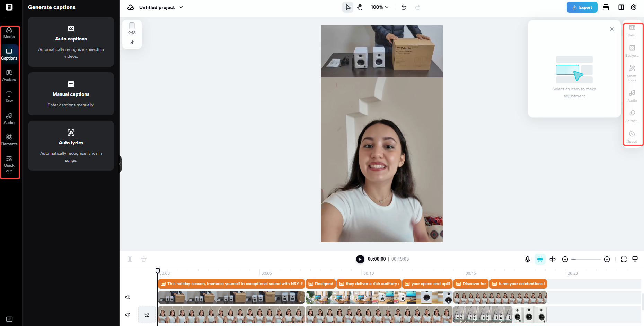The height and width of the screenshot is (326, 644).
Task: Expand the 100% zoom level dropdown
Action: (379, 7)
